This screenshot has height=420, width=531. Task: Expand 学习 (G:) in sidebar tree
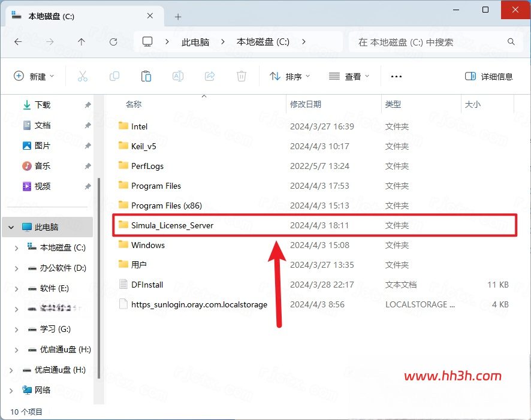[x=17, y=330]
